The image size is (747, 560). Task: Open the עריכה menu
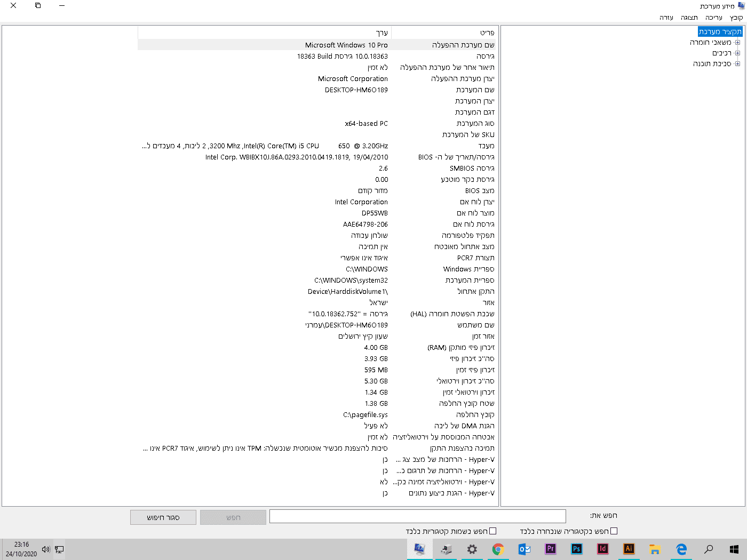coord(714,18)
